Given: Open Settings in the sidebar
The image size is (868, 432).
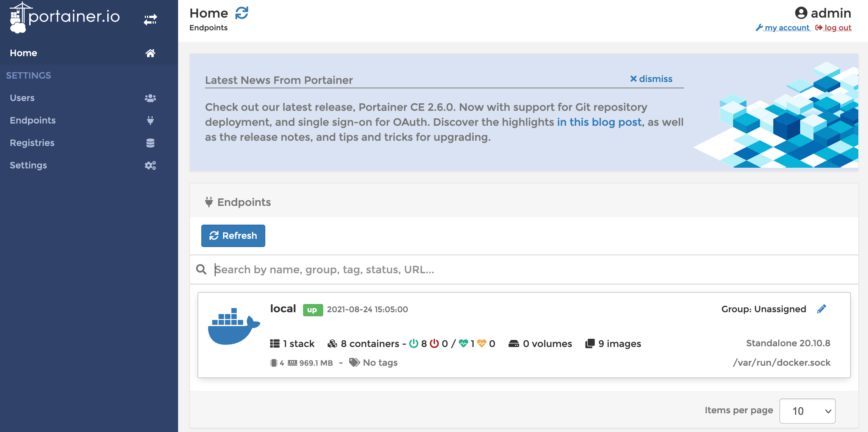Looking at the screenshot, I should [x=89, y=165].
